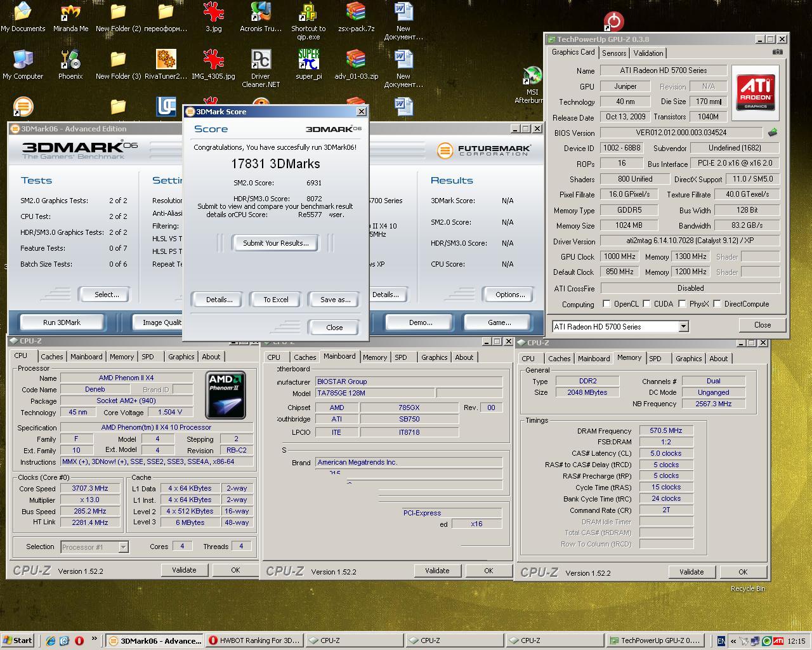Viewport: 812px width, 650px height.
Task: Launch the RivaTuner desktop shortcut
Action: tap(166, 64)
